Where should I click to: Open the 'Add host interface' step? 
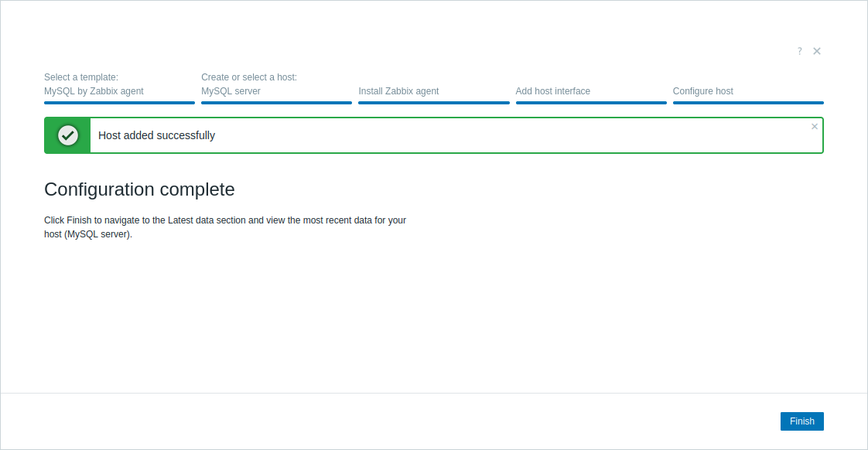[552, 91]
